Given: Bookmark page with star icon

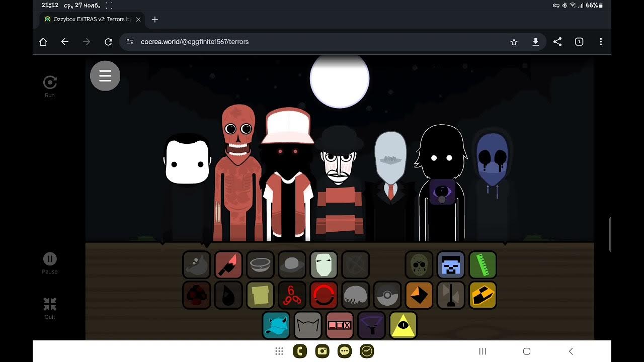Looking at the screenshot, I should tap(514, 42).
